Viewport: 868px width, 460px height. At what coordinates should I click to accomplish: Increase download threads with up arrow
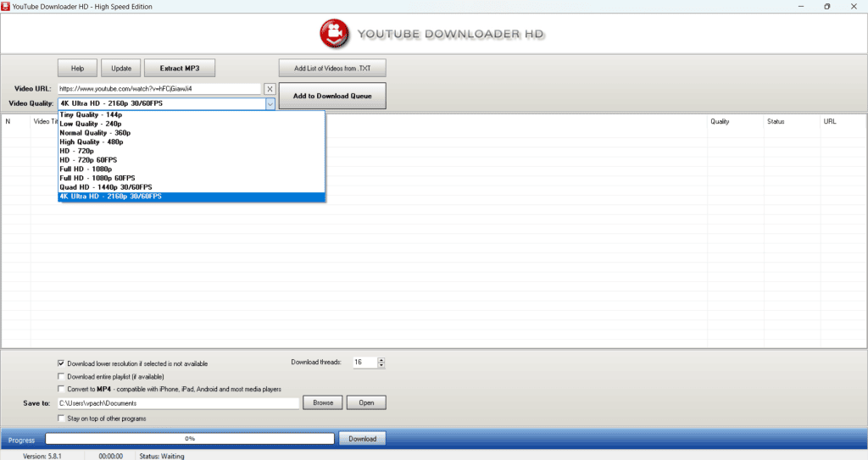(381, 360)
